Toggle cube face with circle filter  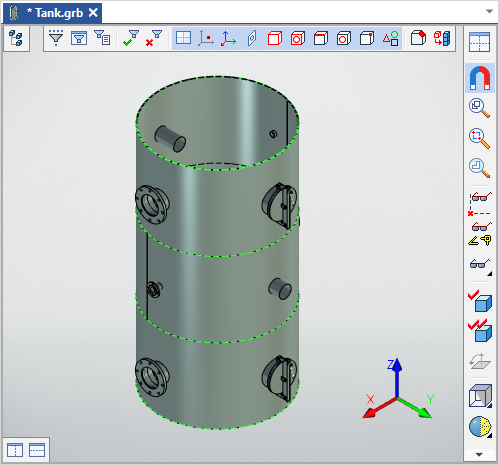[x=298, y=38]
